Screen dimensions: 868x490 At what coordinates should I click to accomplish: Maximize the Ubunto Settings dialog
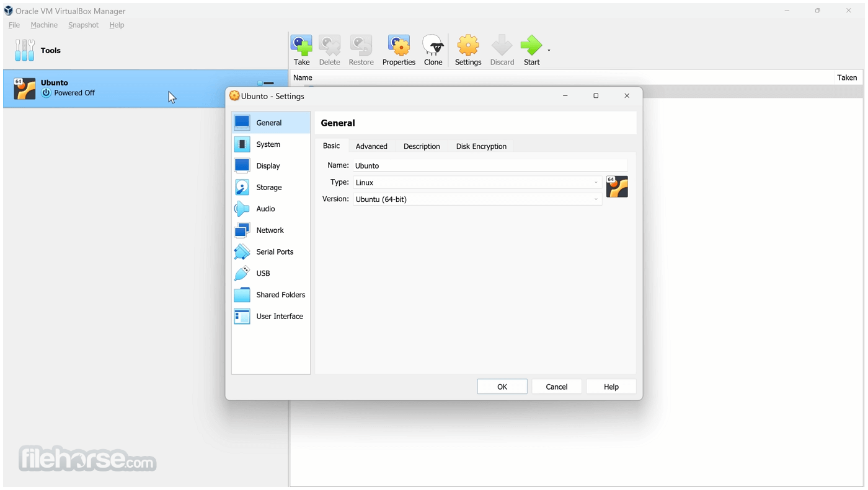click(596, 96)
